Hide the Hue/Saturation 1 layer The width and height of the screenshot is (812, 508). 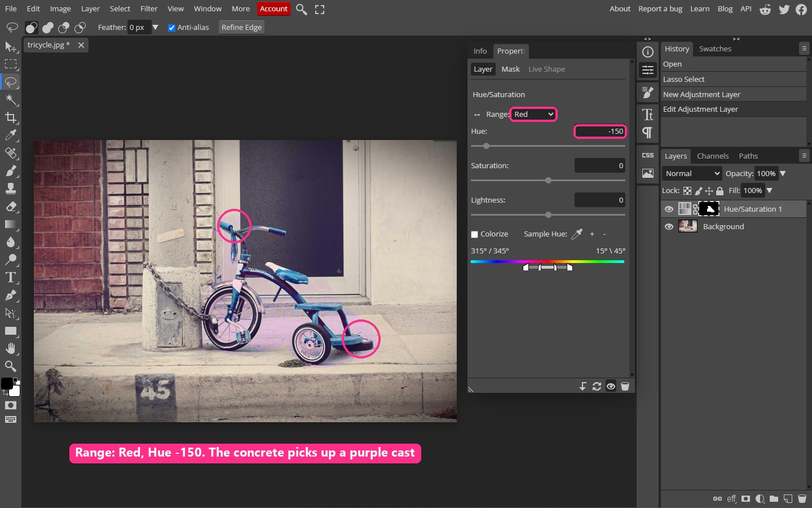point(669,209)
